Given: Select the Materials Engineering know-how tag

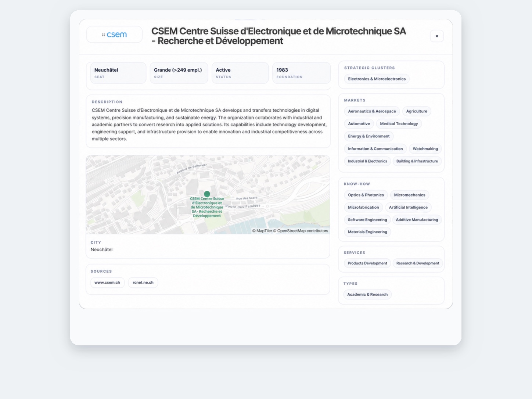Looking at the screenshot, I should click(x=367, y=232).
